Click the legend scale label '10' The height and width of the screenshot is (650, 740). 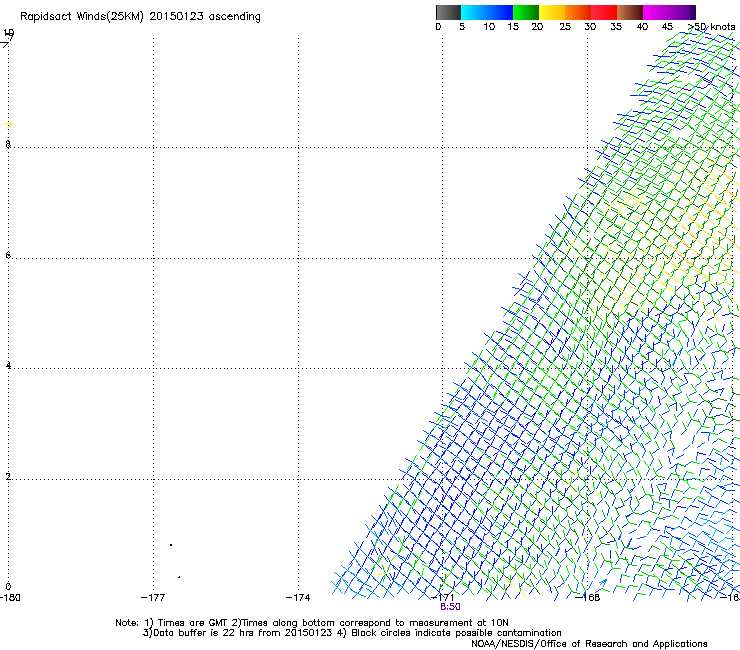tap(489, 27)
